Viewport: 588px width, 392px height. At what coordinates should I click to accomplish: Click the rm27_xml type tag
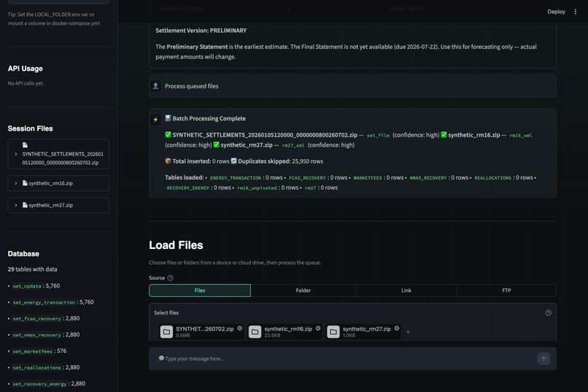click(293, 145)
